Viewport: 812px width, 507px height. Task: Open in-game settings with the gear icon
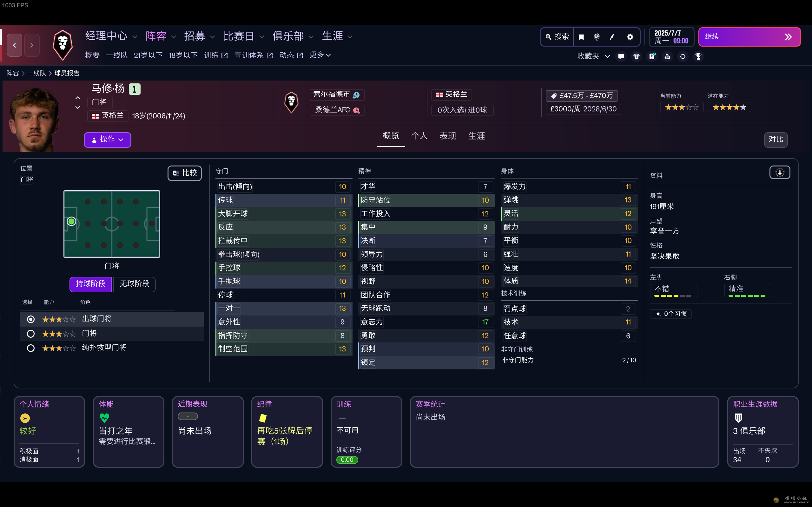coord(630,37)
